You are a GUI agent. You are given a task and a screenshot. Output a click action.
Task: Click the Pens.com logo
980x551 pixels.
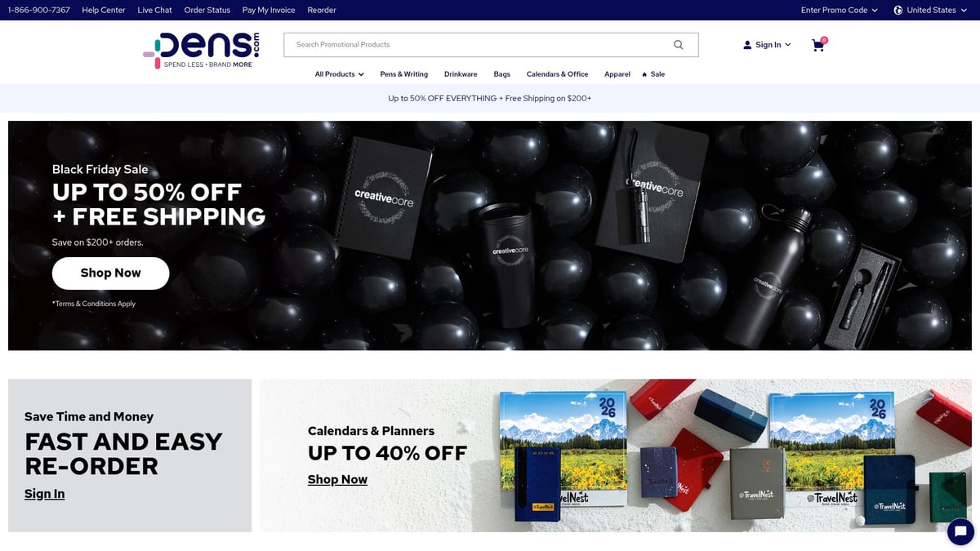[202, 50]
